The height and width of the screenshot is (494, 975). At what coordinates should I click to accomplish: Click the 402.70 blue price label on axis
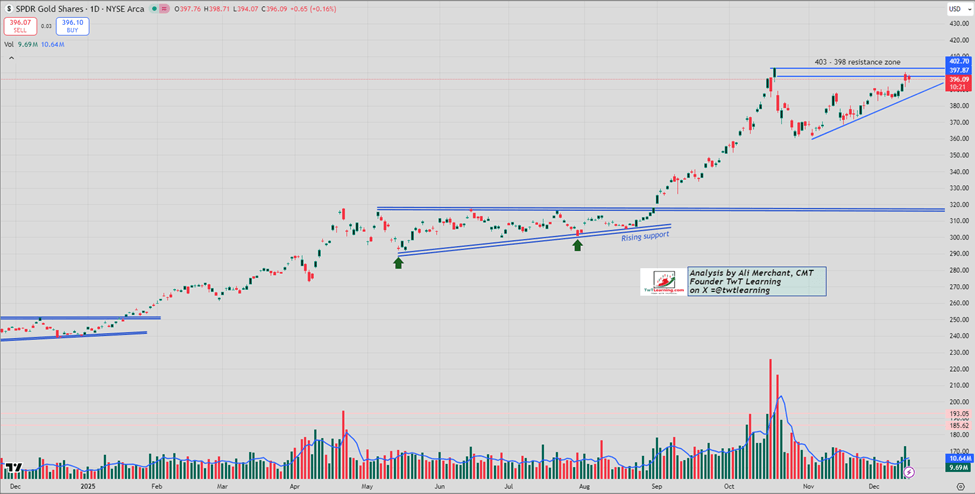point(958,62)
